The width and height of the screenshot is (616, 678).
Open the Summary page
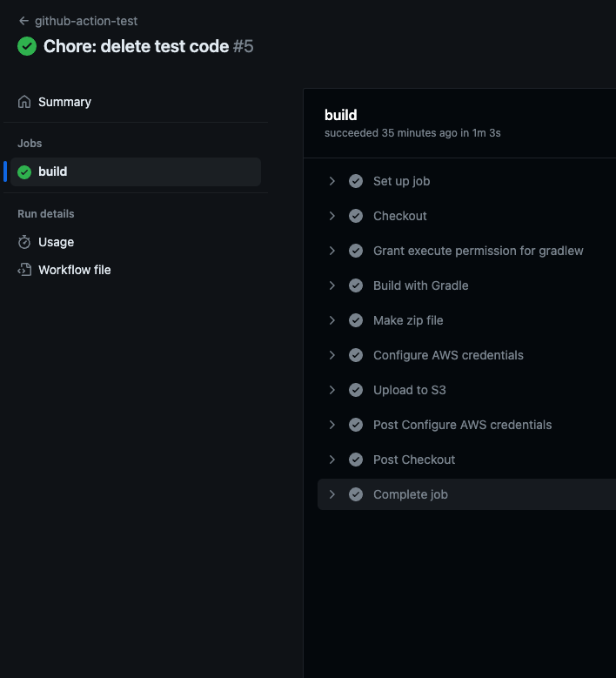[64, 102]
